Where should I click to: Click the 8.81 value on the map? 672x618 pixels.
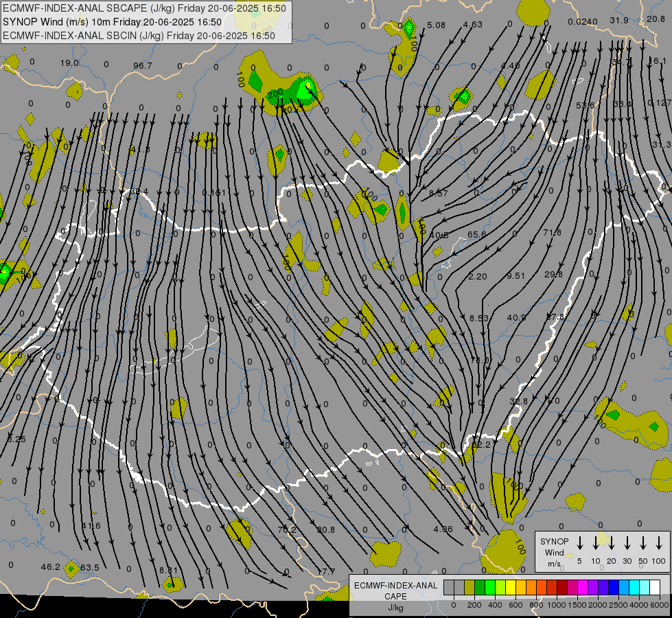(x=168, y=571)
